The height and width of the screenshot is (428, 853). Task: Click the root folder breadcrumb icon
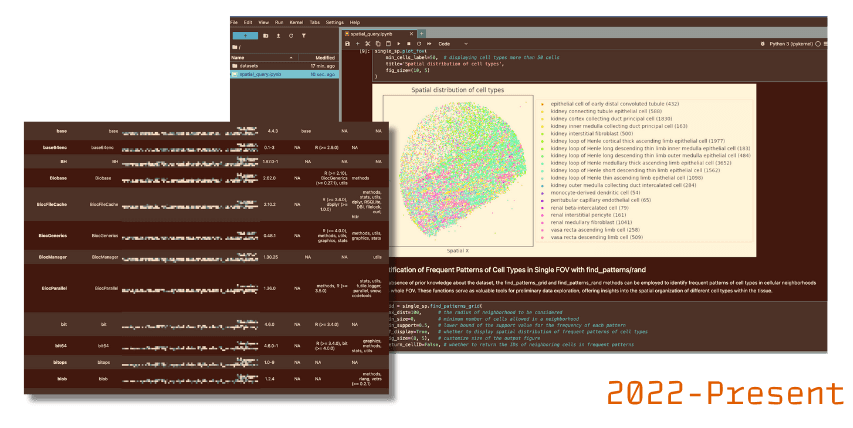click(235, 47)
